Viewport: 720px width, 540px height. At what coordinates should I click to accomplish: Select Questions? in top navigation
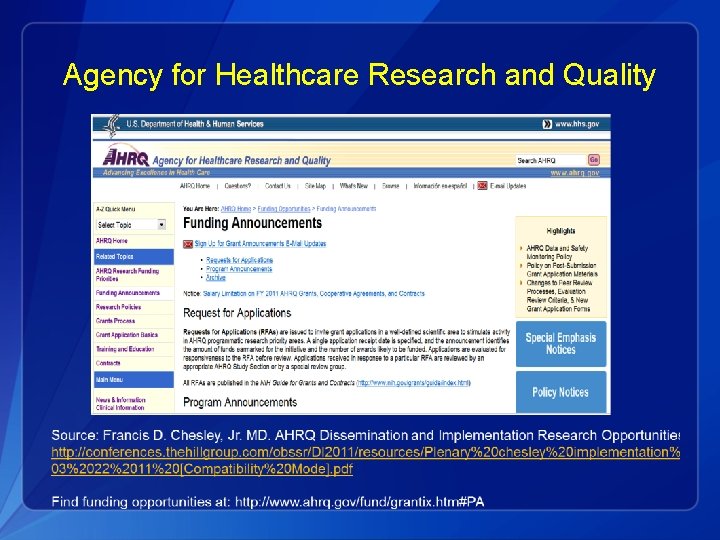click(237, 186)
